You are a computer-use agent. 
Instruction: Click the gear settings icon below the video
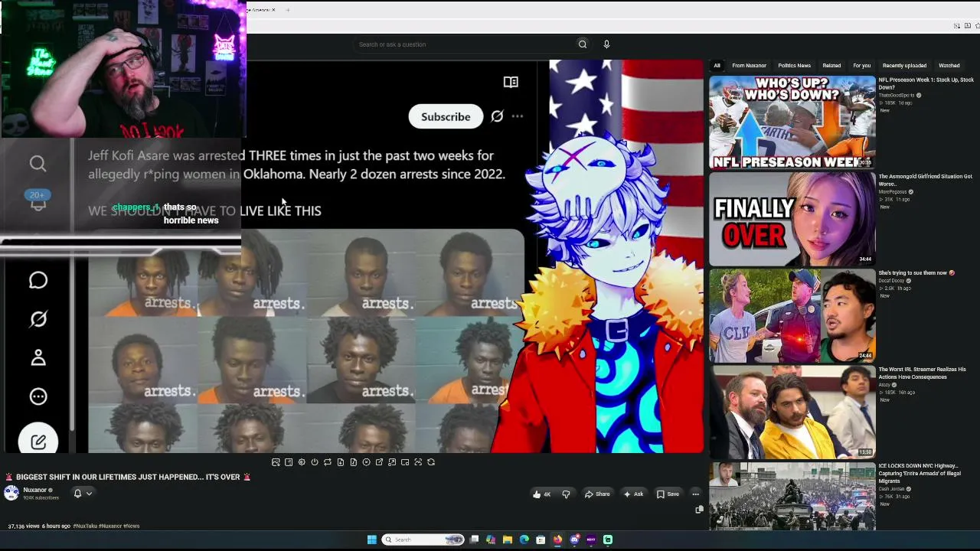(302, 462)
